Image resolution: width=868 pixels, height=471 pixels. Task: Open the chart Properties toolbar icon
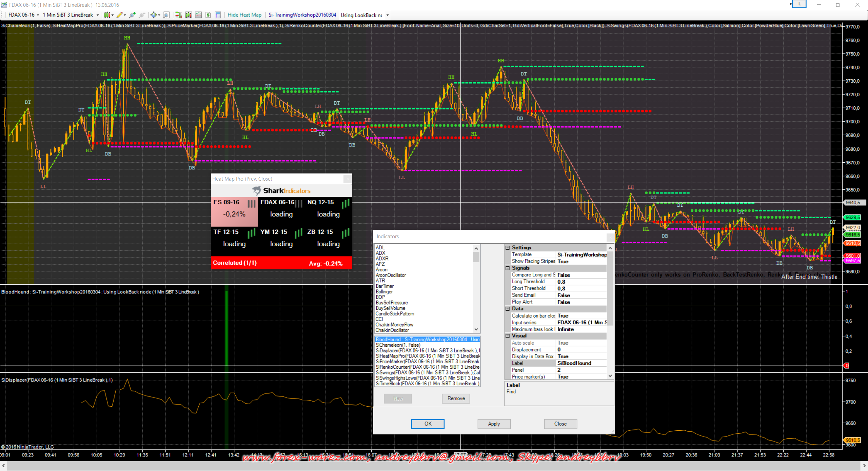click(x=218, y=15)
